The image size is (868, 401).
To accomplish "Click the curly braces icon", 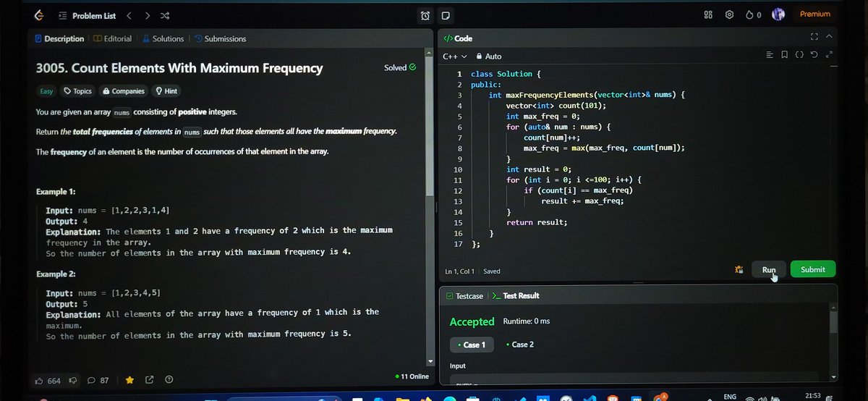I will (799, 55).
